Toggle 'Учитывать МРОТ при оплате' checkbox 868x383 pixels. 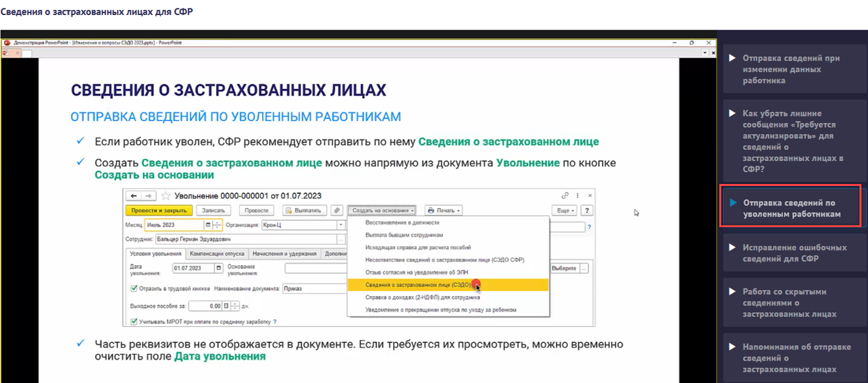coord(134,321)
